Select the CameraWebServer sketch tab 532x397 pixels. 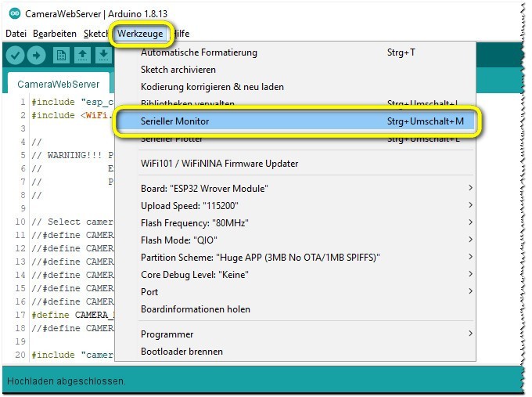pyautogui.click(x=59, y=85)
